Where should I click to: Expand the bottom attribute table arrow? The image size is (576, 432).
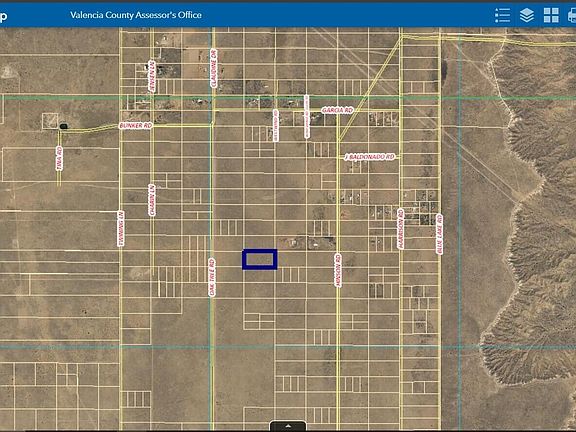pos(288,426)
